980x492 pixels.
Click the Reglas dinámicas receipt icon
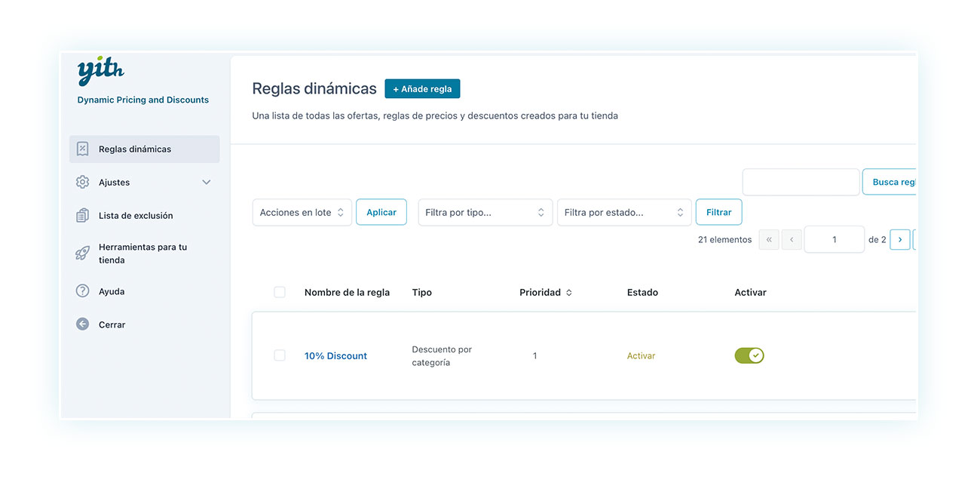tap(83, 149)
